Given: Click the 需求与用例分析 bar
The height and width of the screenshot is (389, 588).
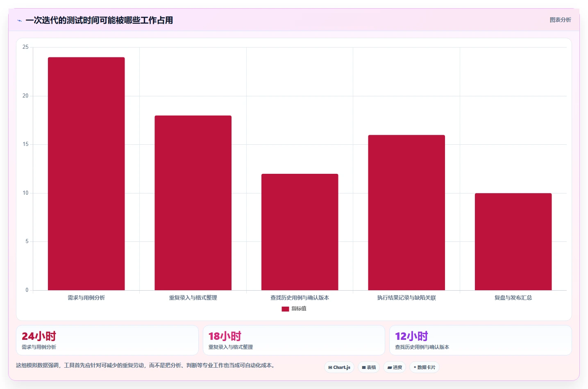Looking at the screenshot, I should point(86,174).
